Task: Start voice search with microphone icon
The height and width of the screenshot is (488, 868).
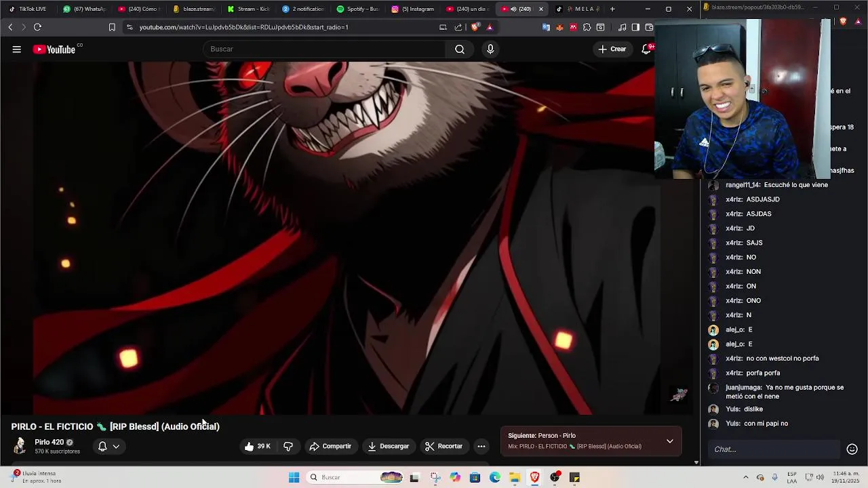Action: [x=490, y=49]
